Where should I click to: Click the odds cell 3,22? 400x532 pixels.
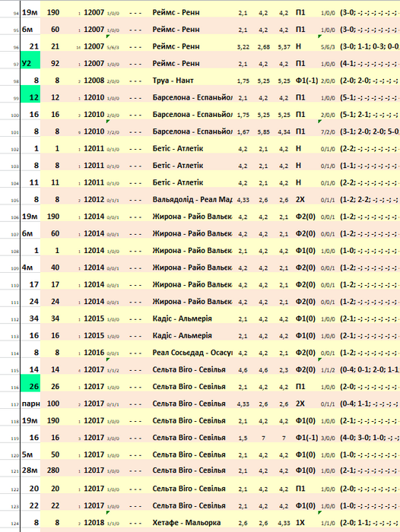coord(243,47)
